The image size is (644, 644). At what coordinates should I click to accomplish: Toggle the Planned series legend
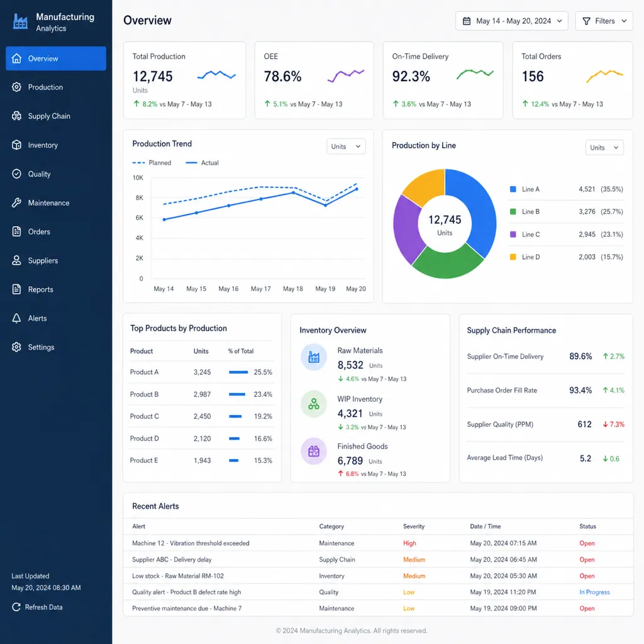pos(152,163)
